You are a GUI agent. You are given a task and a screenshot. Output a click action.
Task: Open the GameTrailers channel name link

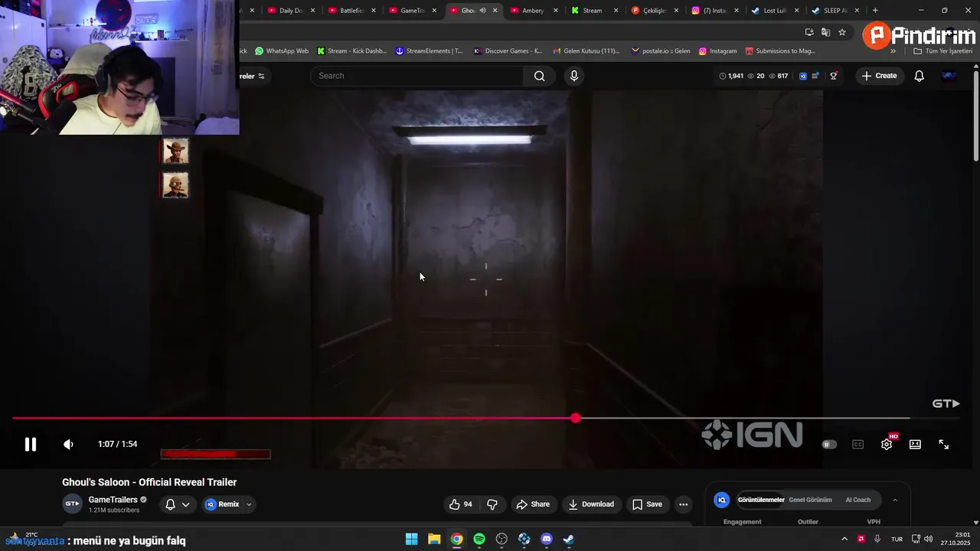coord(113,500)
